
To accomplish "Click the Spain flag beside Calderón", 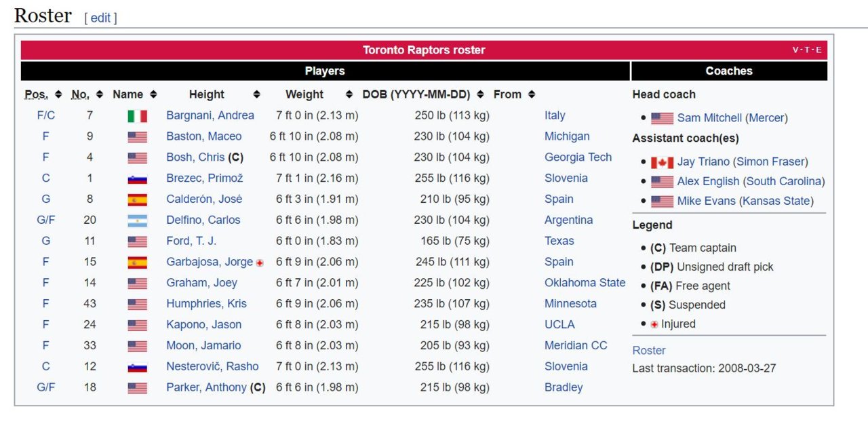I will pos(137,199).
